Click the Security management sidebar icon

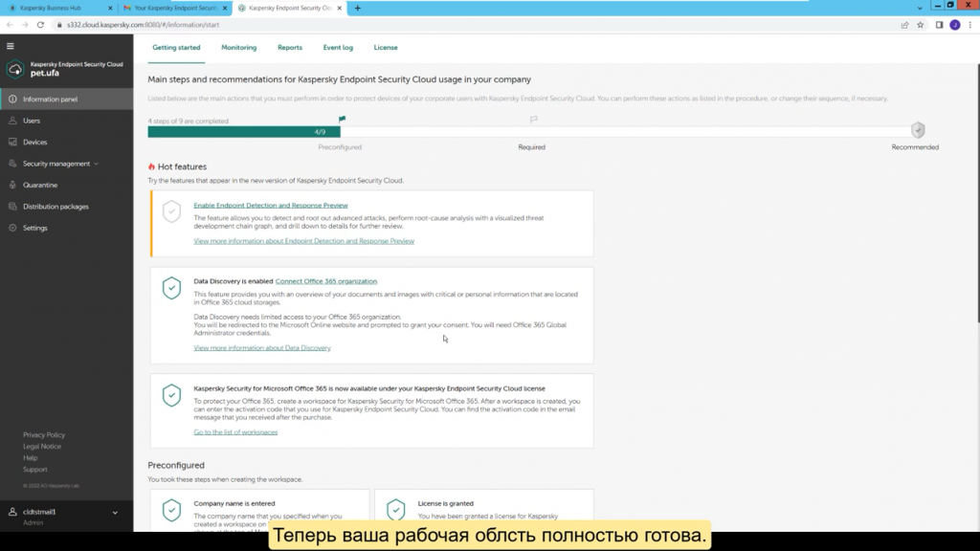coord(12,164)
